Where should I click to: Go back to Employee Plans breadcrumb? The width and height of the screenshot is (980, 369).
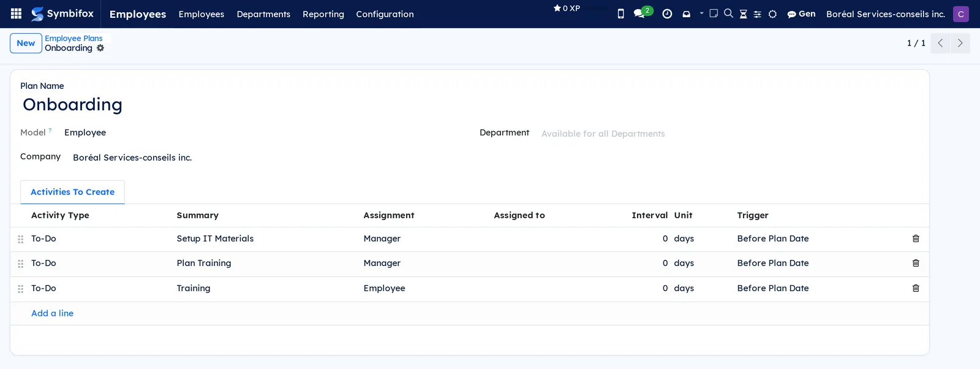click(73, 38)
